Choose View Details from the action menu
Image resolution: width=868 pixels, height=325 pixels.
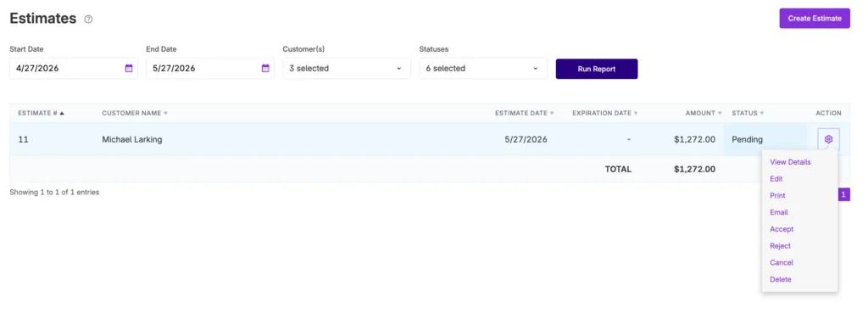click(790, 162)
